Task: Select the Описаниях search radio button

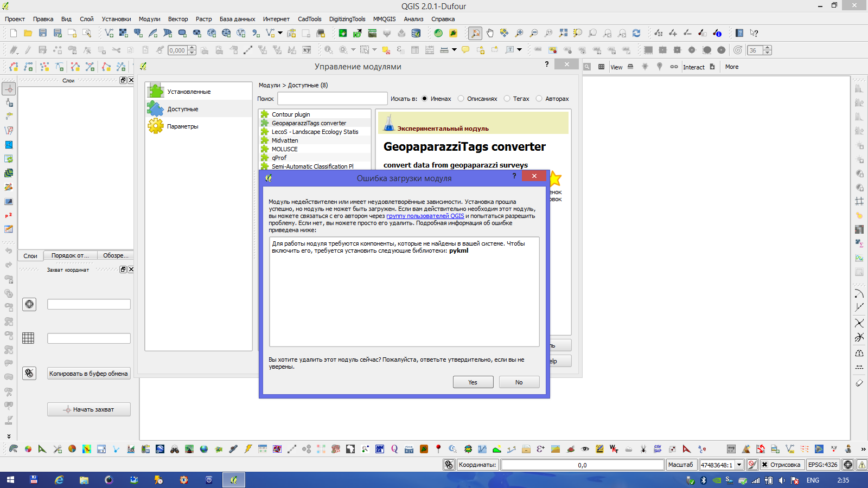Action: tap(461, 99)
